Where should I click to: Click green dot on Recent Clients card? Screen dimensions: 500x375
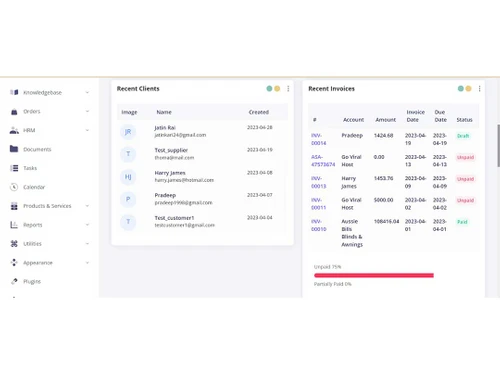[x=269, y=89]
